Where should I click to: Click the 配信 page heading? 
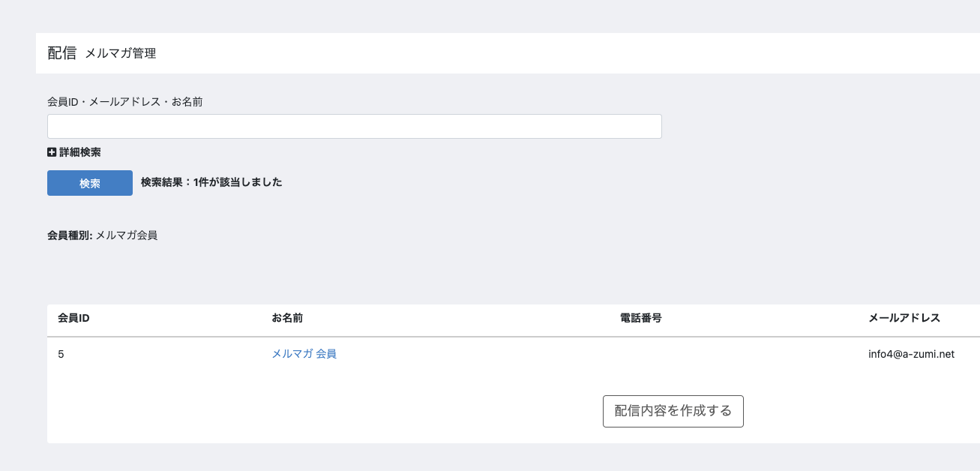point(62,53)
